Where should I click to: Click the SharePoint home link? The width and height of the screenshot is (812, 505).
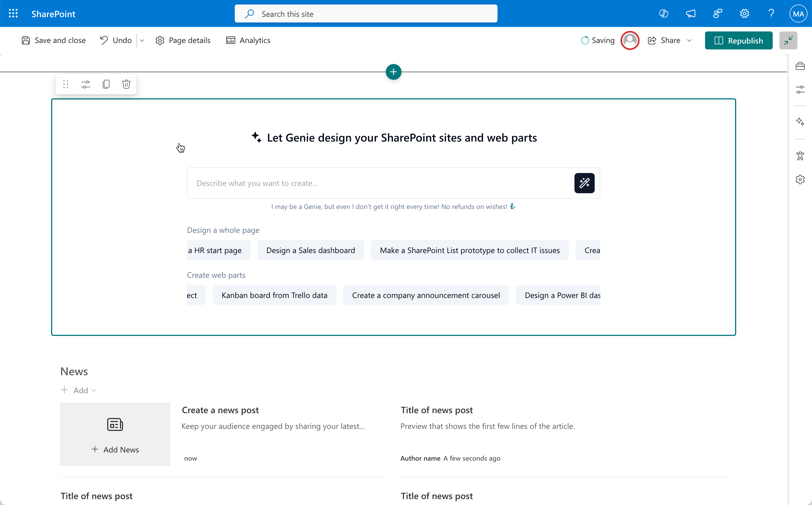click(x=53, y=14)
